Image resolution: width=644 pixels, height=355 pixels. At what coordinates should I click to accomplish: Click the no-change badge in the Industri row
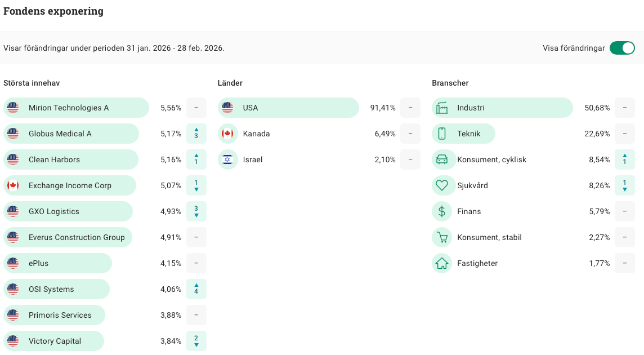(625, 108)
